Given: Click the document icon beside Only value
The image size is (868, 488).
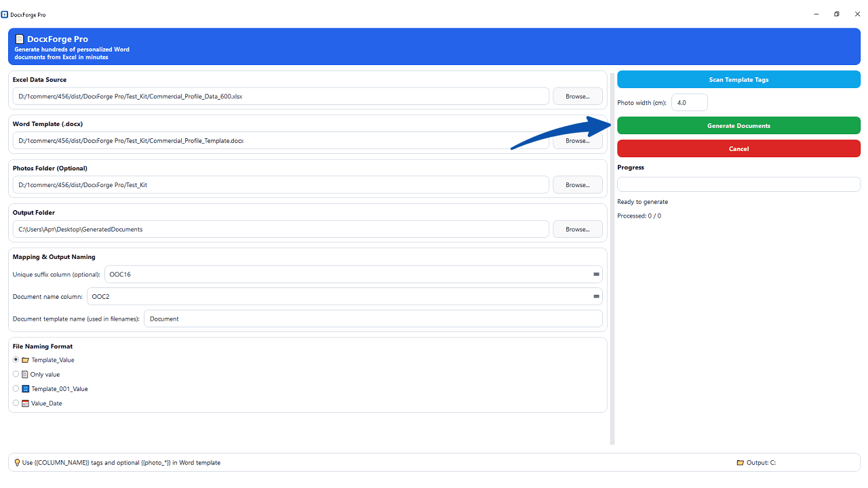Looking at the screenshot, I should pos(26,373).
